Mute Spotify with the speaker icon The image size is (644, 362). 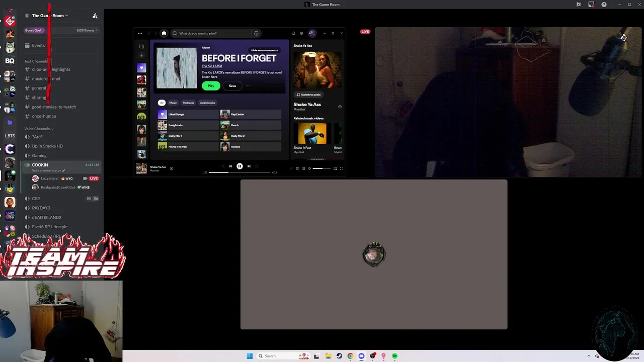click(309, 168)
